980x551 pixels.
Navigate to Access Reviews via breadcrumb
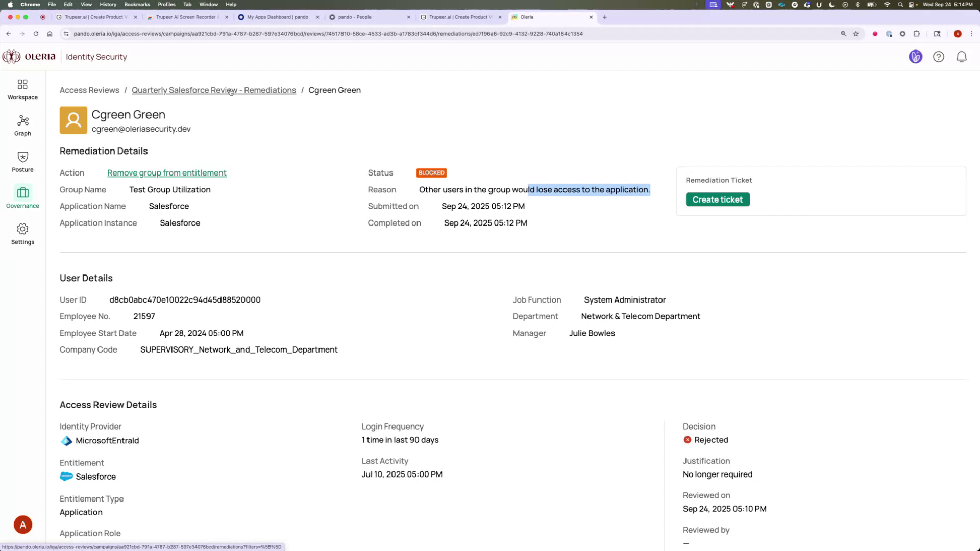tap(89, 90)
